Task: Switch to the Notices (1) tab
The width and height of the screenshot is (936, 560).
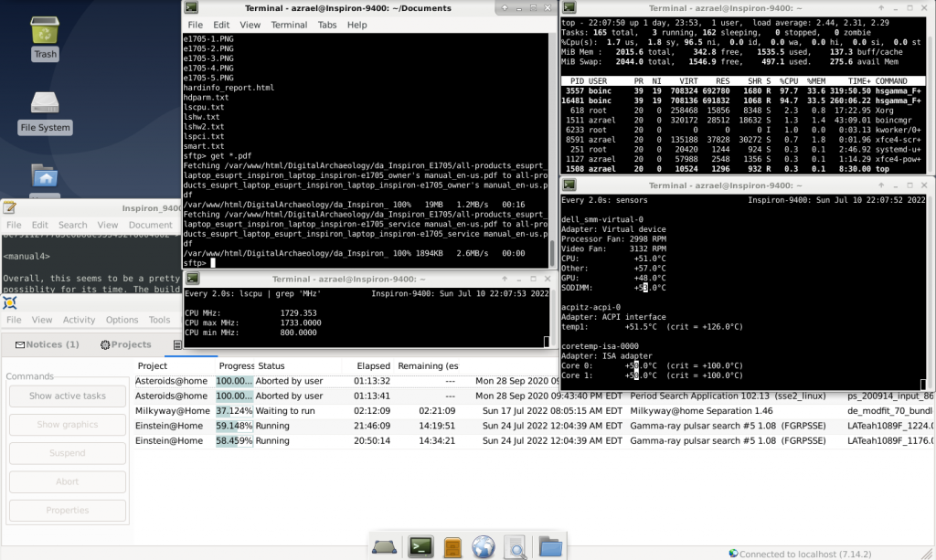Action: 48,344
